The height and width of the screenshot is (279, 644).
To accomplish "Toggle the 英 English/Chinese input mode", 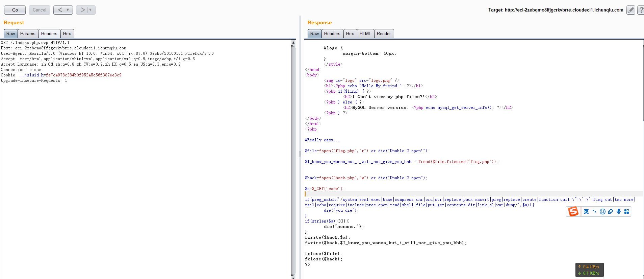I will click(x=586, y=211).
